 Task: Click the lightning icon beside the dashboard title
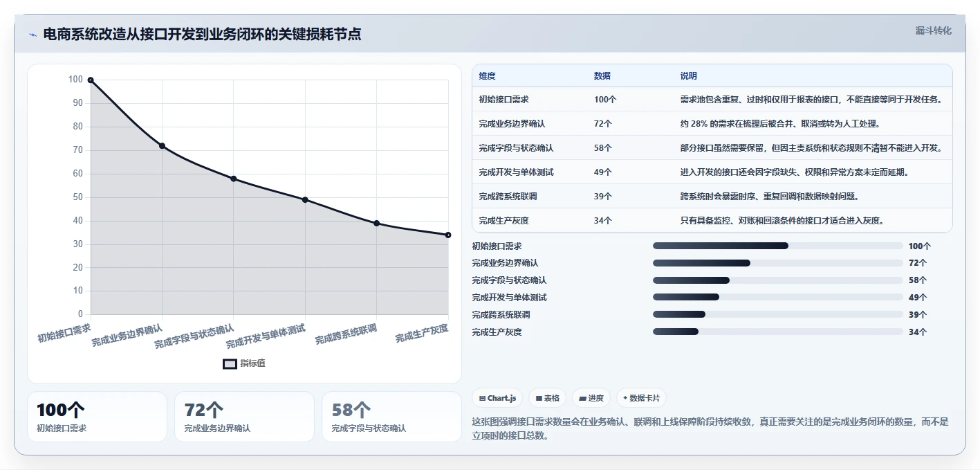click(x=33, y=35)
